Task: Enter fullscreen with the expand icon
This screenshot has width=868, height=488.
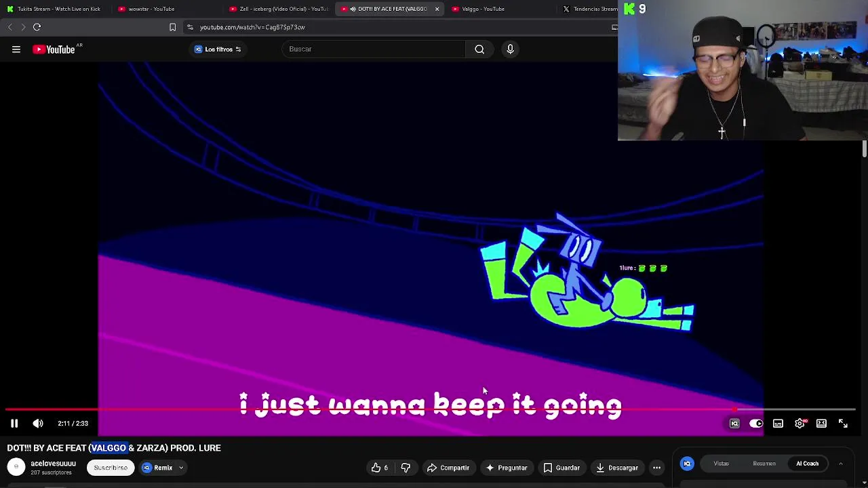Action: [x=843, y=424]
